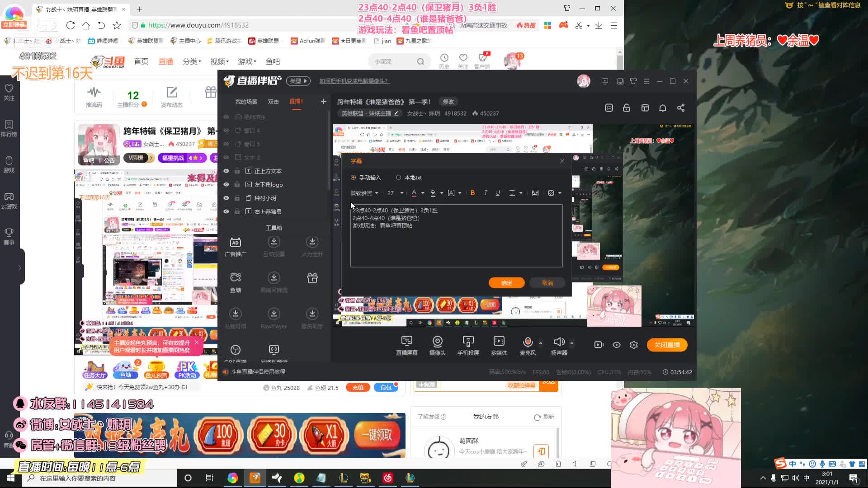868x488 pixels.
Task: Open the phone-as-webcam help link
Action: tap(354, 81)
